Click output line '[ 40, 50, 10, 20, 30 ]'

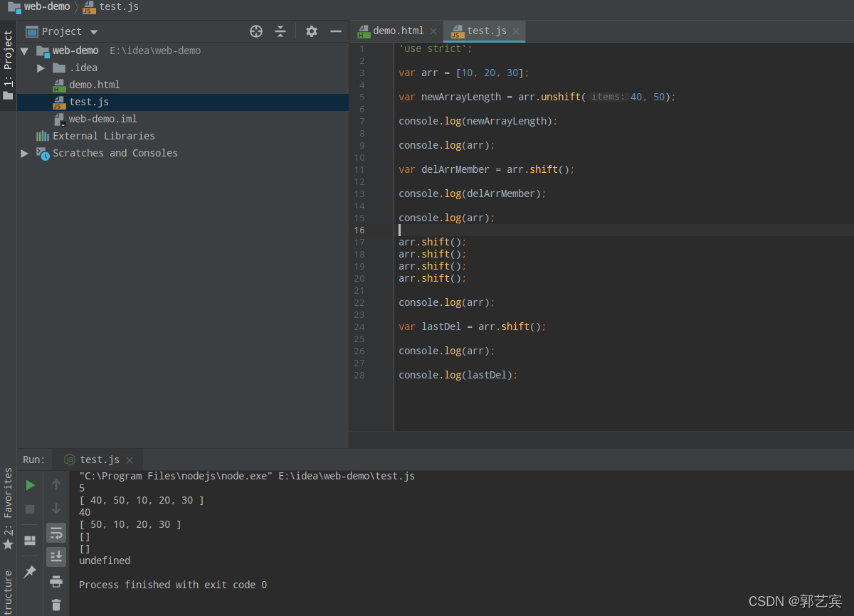142,500
